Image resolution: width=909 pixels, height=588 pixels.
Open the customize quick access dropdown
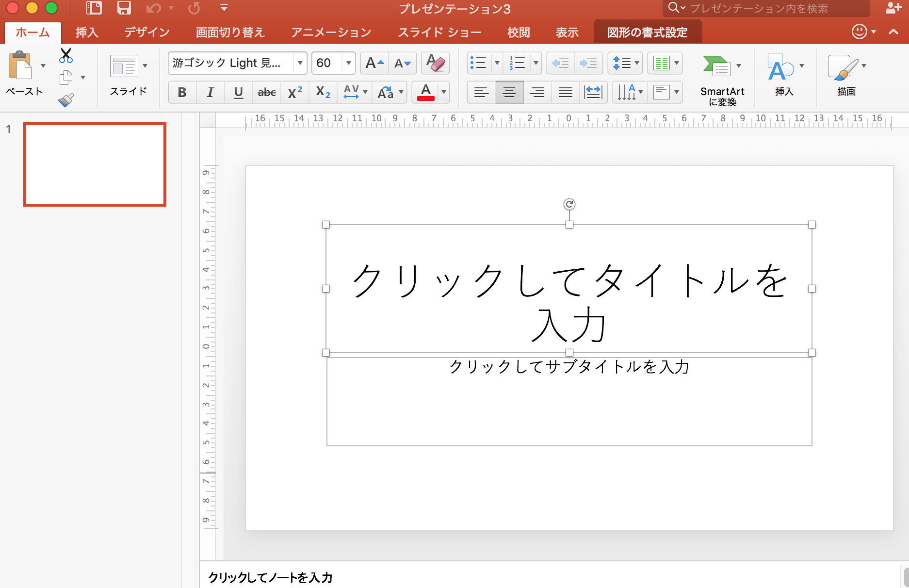[224, 8]
